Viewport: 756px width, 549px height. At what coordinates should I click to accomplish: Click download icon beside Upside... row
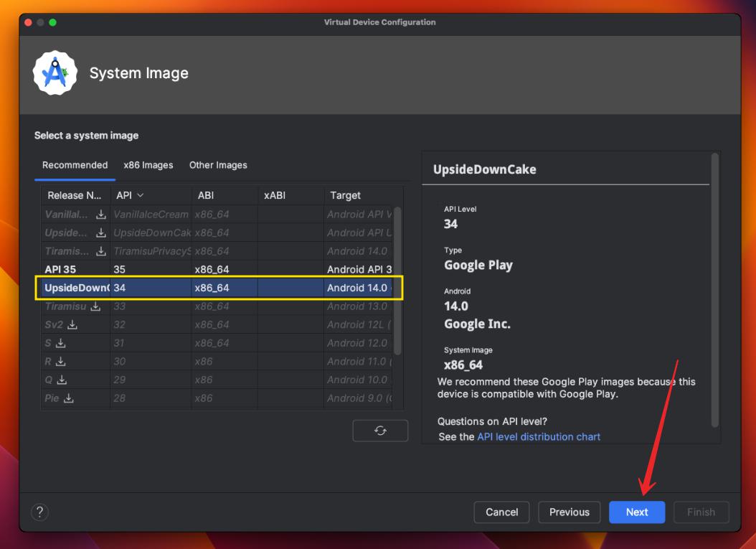click(100, 233)
